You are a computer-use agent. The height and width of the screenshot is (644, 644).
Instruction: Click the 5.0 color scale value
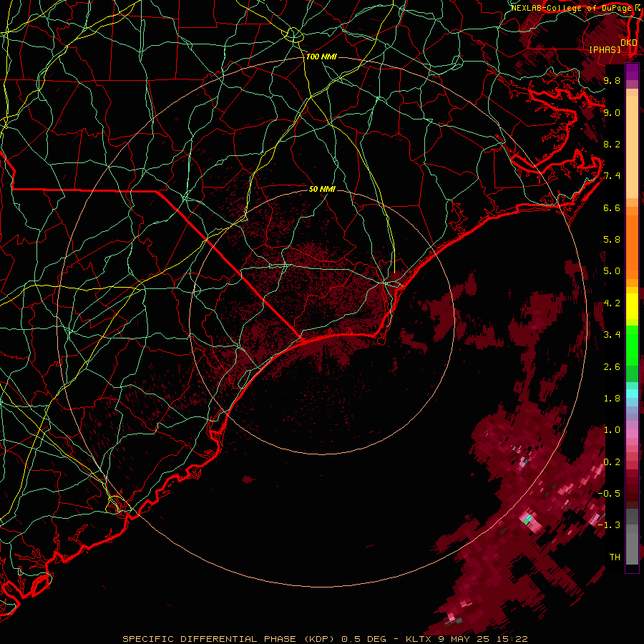tap(612, 271)
